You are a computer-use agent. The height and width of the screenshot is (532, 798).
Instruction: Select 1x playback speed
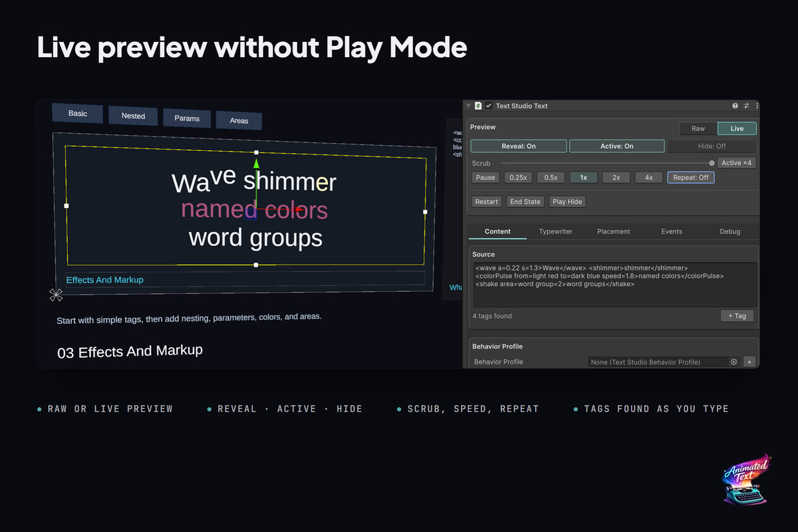(583, 178)
